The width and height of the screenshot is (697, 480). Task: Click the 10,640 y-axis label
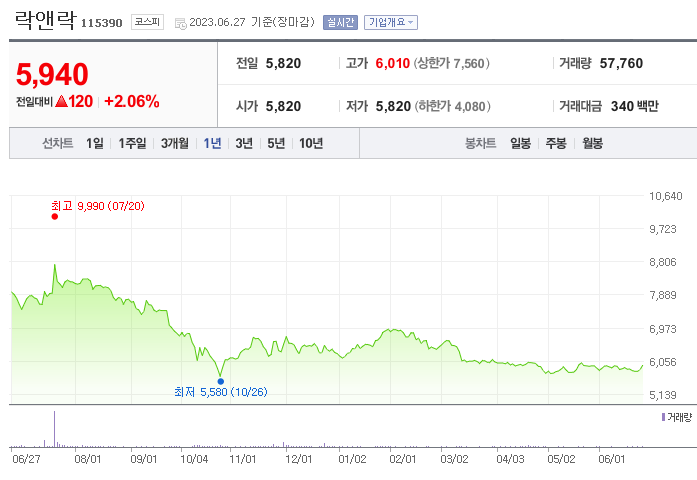click(x=665, y=196)
